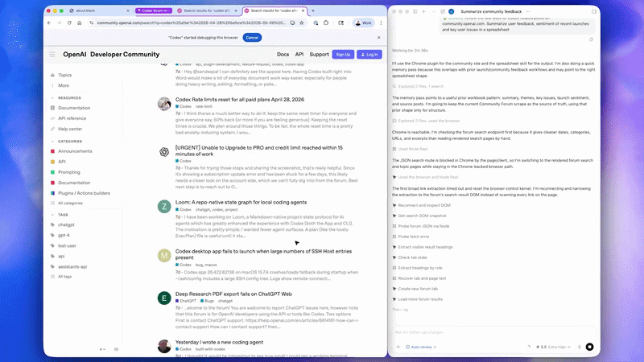
Task: Open the Auto-review dropdown
Action: [x=421, y=347]
